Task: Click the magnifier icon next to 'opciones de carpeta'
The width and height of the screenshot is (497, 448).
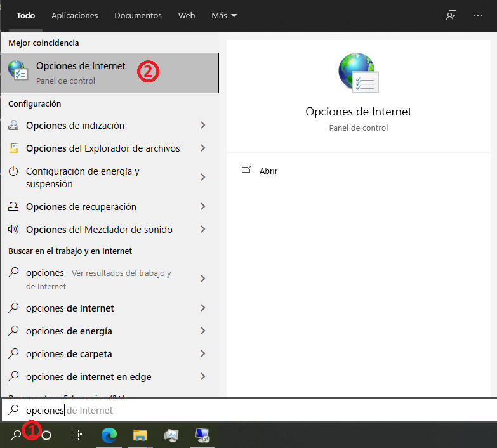Action: pyautogui.click(x=13, y=353)
